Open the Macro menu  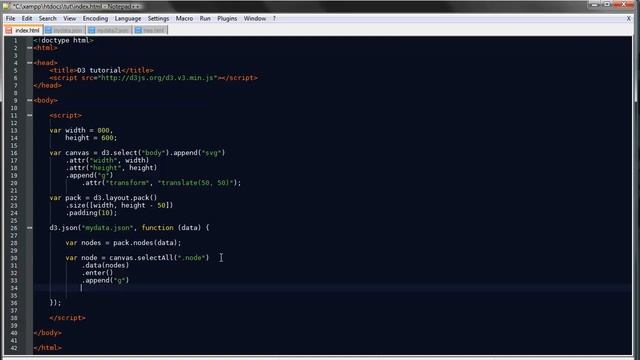tap(184, 18)
